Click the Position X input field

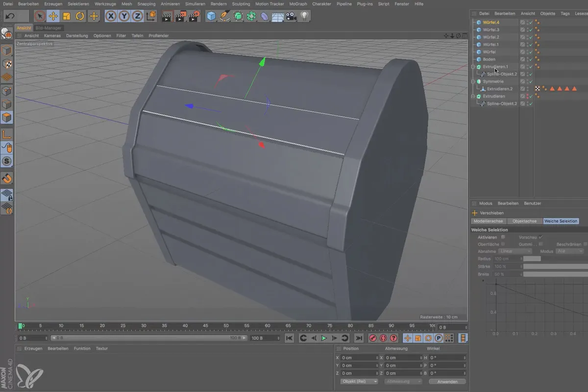[359, 358]
